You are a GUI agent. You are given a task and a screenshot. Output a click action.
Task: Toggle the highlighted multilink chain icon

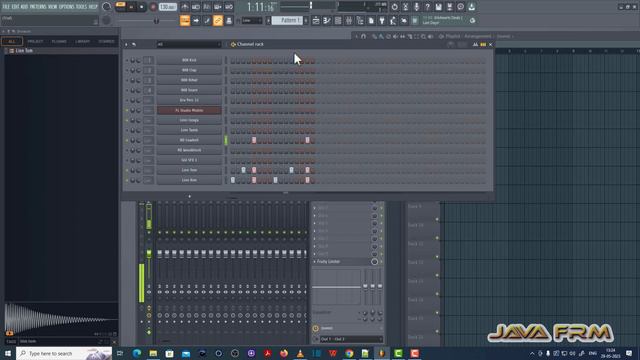coord(218,20)
